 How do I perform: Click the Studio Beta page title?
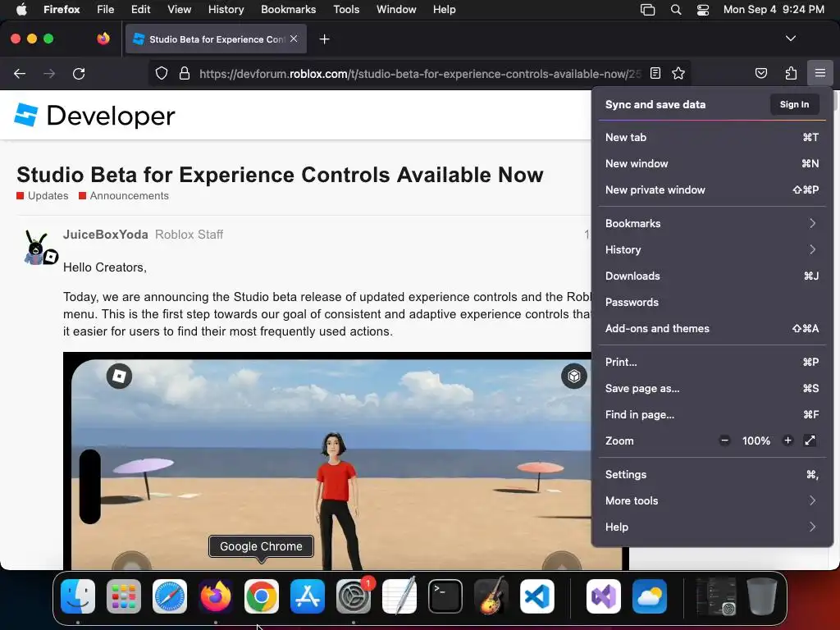[281, 175]
